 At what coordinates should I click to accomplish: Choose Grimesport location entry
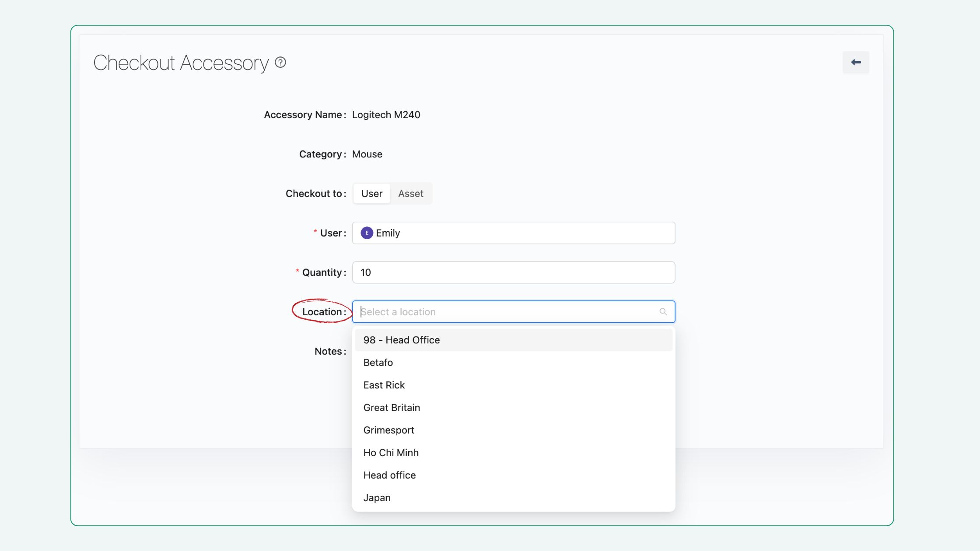[388, 430]
